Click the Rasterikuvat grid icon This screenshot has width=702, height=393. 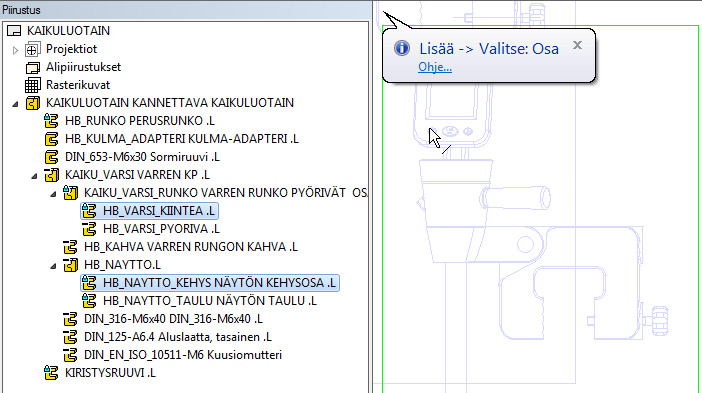(x=32, y=85)
